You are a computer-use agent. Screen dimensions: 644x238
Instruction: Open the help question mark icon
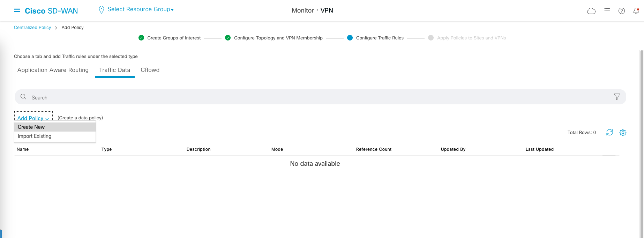coord(622,11)
